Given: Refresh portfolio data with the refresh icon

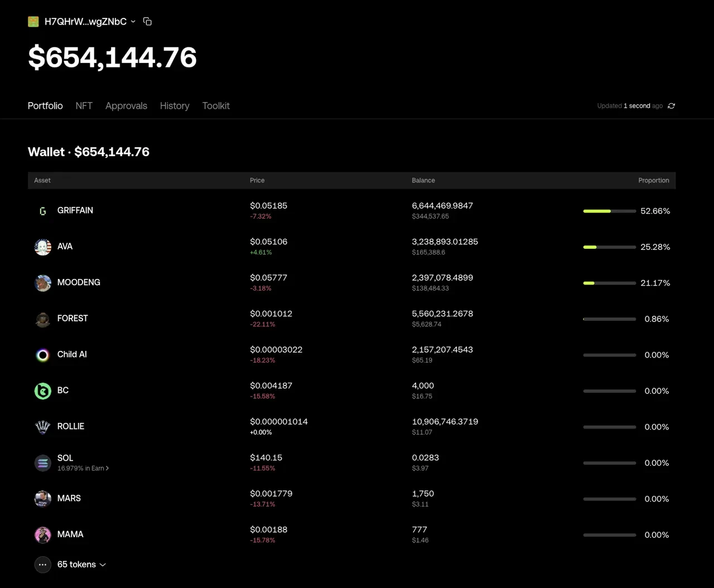Looking at the screenshot, I should (x=671, y=105).
